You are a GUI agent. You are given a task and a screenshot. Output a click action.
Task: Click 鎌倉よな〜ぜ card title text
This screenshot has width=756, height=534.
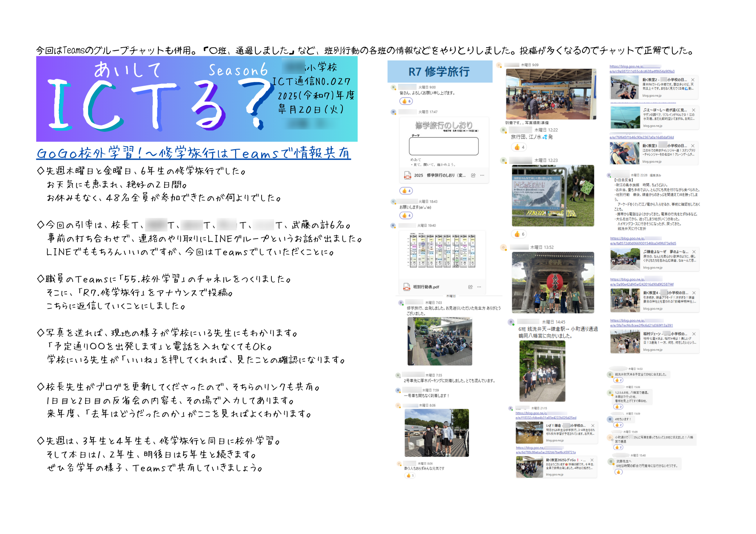point(666,252)
